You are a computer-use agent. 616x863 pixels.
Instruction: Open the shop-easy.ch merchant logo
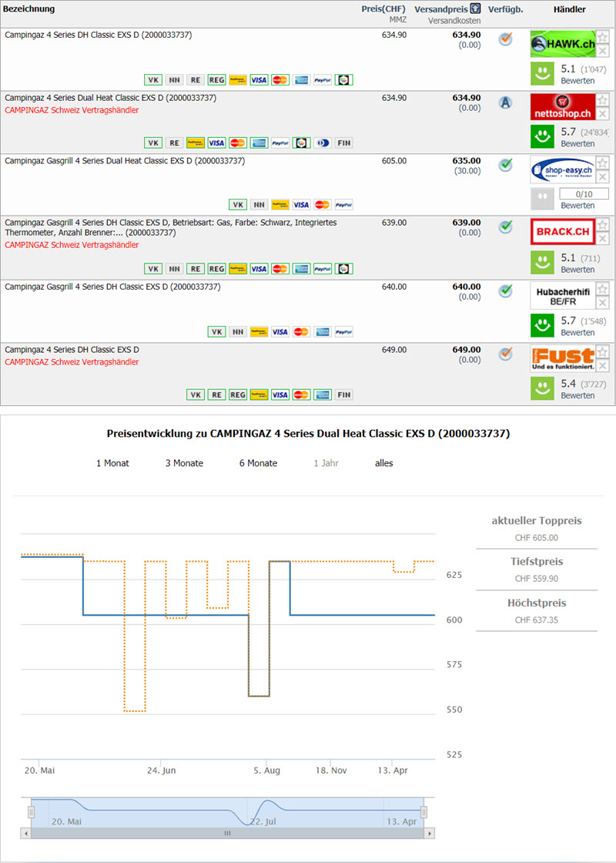click(x=563, y=170)
